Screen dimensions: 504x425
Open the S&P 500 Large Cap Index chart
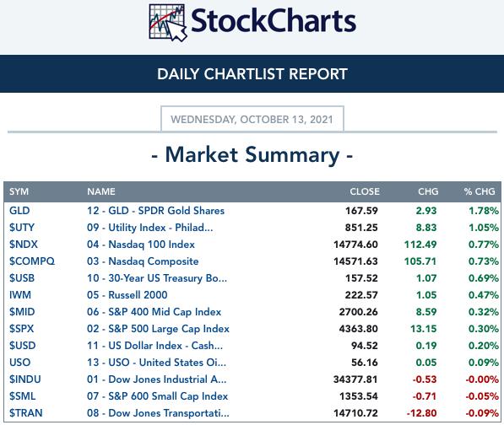click(158, 329)
